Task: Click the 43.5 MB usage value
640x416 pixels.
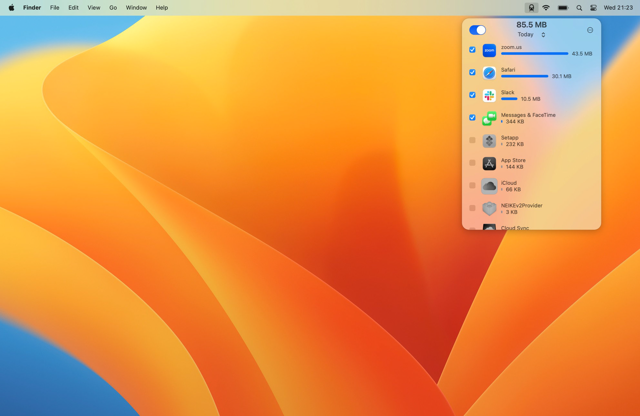Action: click(x=582, y=54)
